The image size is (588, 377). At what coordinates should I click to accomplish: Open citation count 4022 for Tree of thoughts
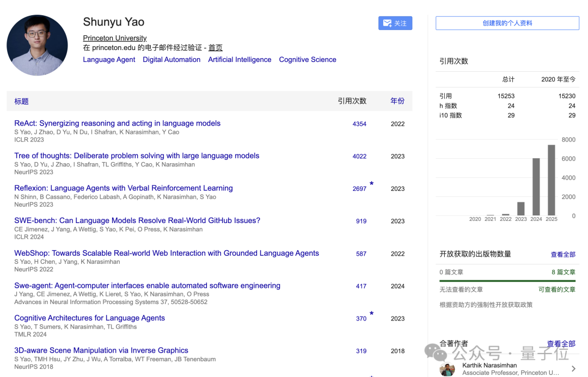[359, 156]
